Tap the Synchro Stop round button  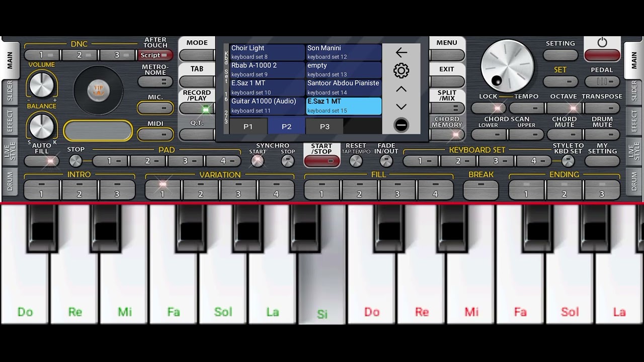click(x=287, y=161)
